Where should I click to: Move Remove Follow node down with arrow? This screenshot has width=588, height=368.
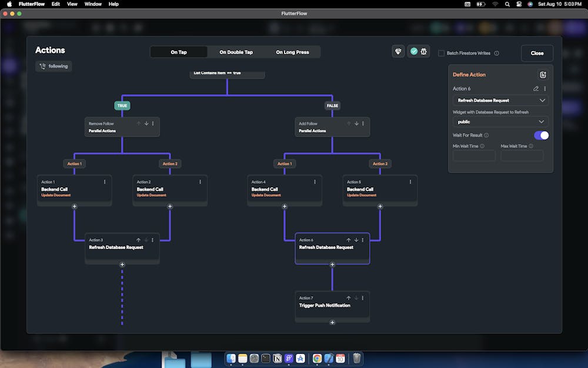click(x=146, y=124)
